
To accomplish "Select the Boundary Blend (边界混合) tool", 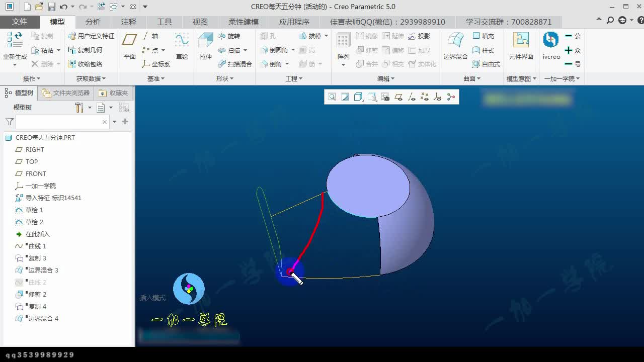I will point(455,46).
